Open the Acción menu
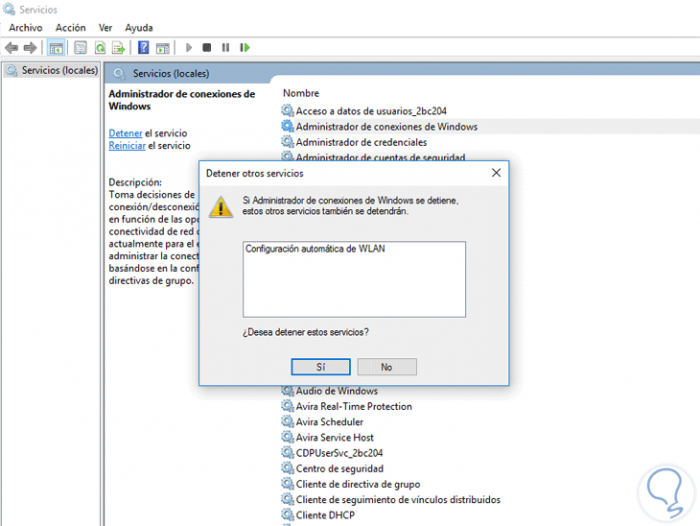The height and width of the screenshot is (526, 700). (x=71, y=28)
